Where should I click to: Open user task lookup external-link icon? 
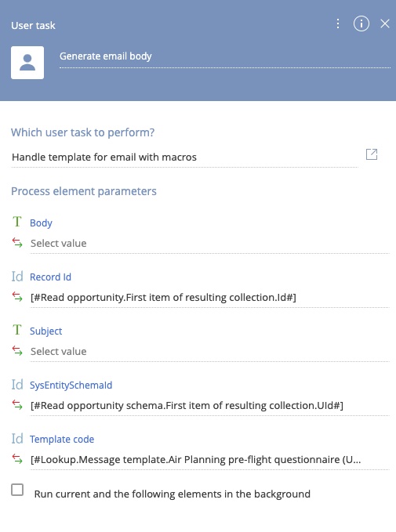point(372,154)
